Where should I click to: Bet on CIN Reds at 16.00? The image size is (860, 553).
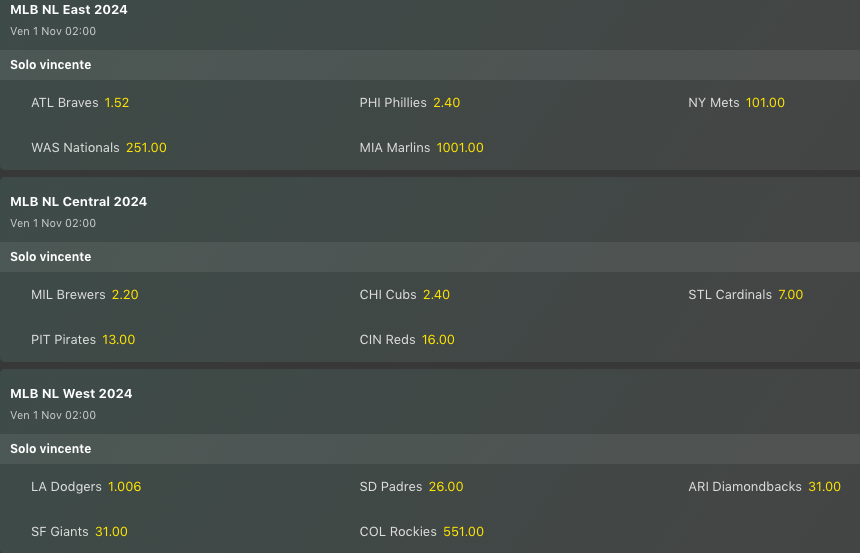click(x=438, y=340)
